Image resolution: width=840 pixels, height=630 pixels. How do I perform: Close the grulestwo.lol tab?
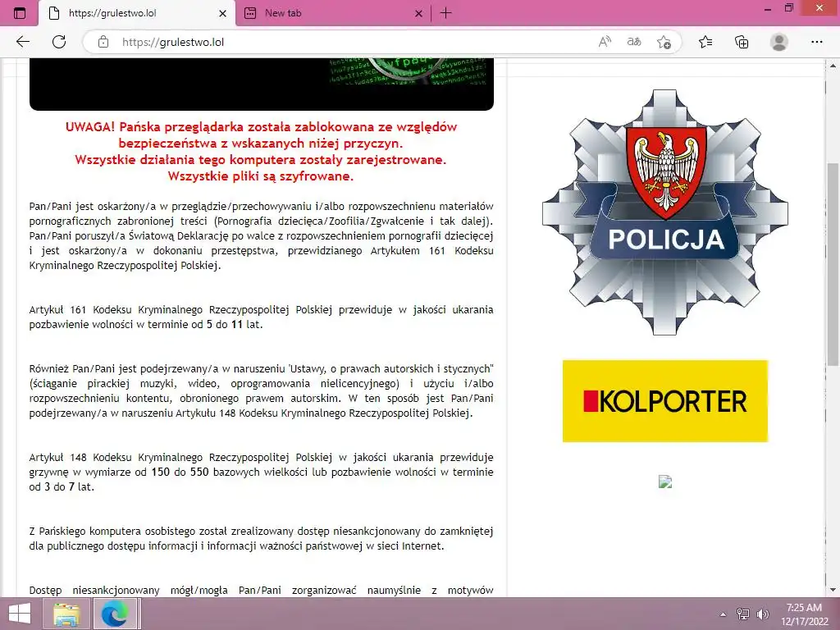point(223,13)
